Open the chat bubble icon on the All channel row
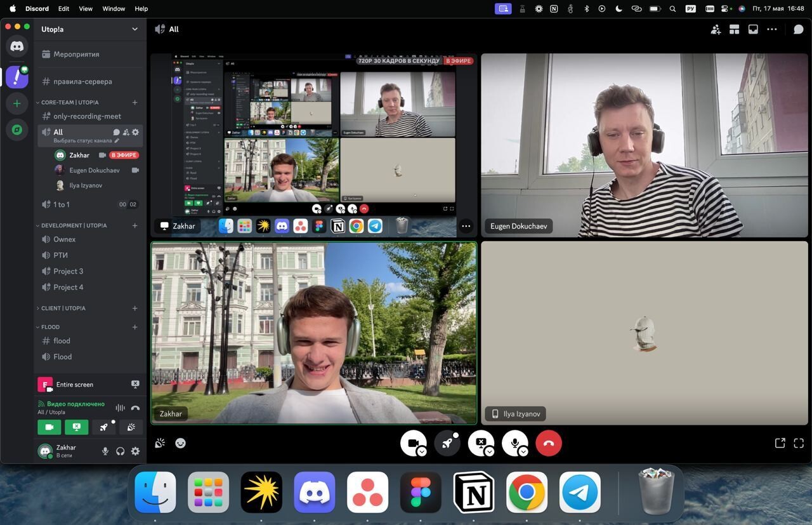Screen dimensions: 812x525 pyautogui.click(x=116, y=132)
